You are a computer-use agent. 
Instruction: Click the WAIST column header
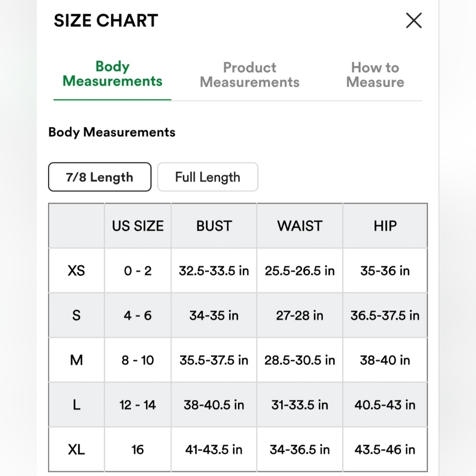299,226
